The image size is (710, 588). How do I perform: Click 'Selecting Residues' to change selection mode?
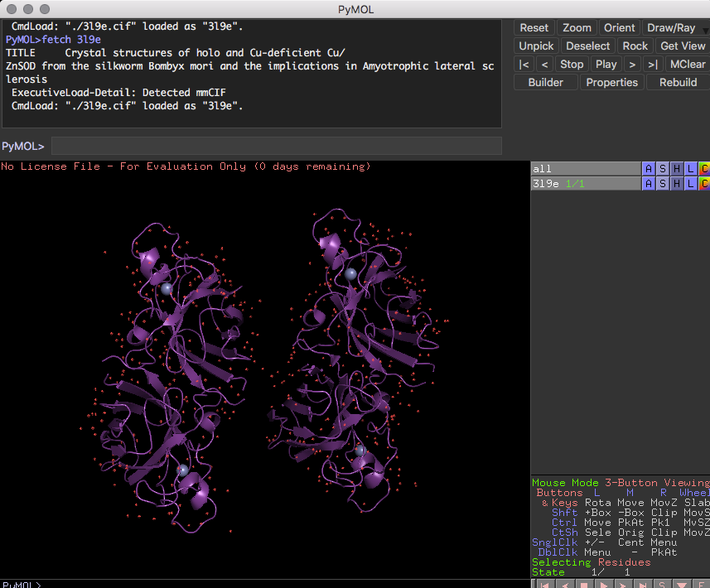(x=591, y=562)
